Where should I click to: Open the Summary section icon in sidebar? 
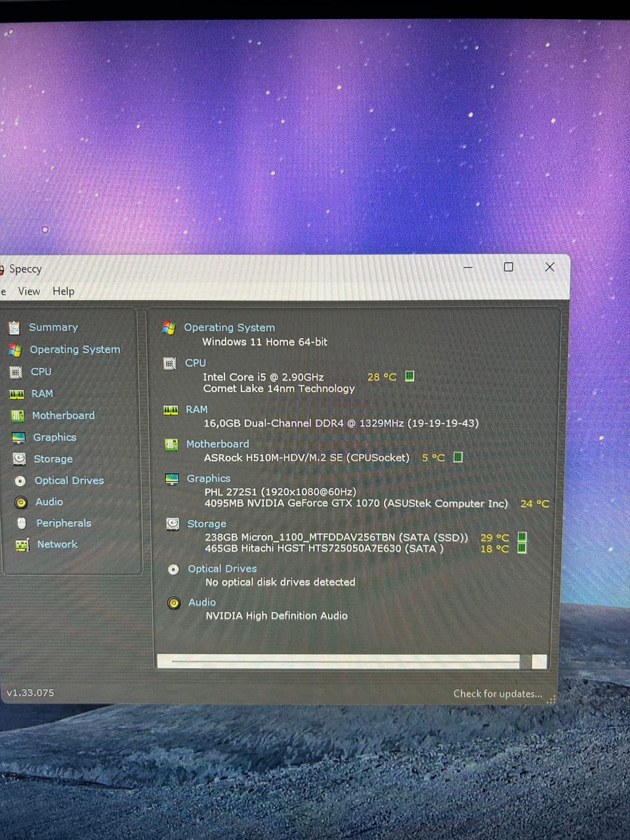pyautogui.click(x=14, y=327)
